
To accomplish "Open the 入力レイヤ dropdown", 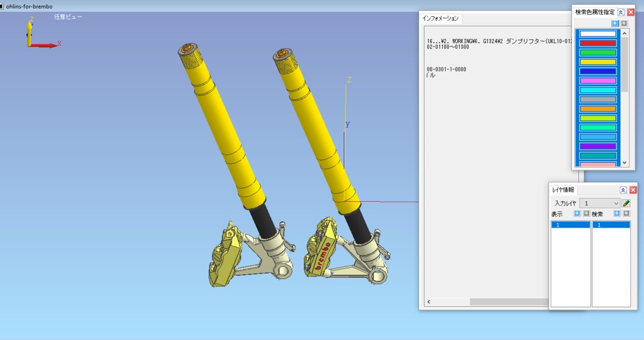I will (x=599, y=203).
